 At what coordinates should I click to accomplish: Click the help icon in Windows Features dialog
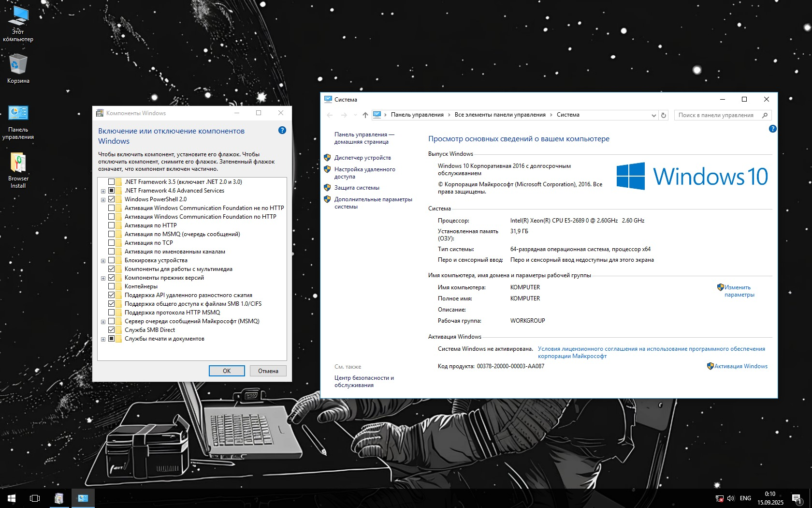pyautogui.click(x=282, y=130)
